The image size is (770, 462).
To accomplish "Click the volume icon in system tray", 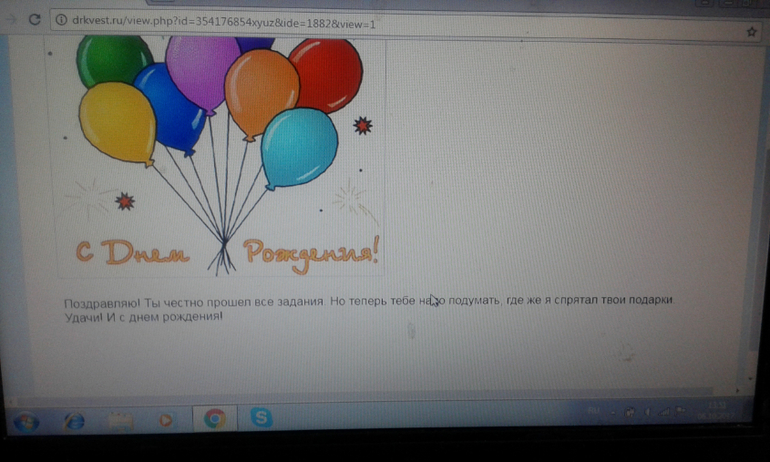I will pos(648,411).
